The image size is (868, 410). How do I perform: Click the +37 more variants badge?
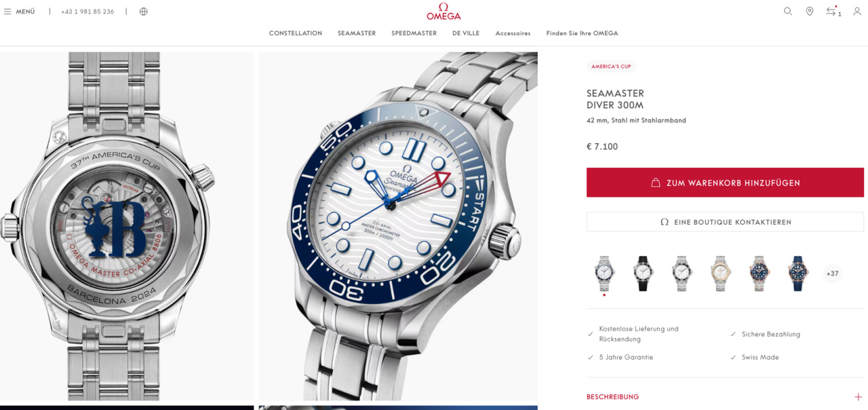pos(833,274)
